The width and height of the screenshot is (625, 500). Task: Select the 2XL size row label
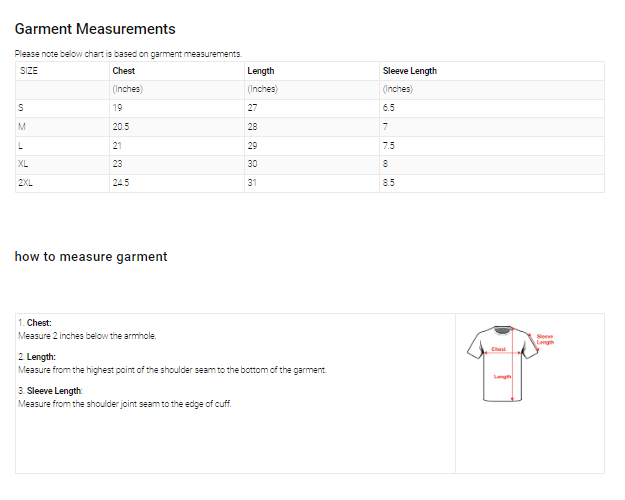(26, 183)
